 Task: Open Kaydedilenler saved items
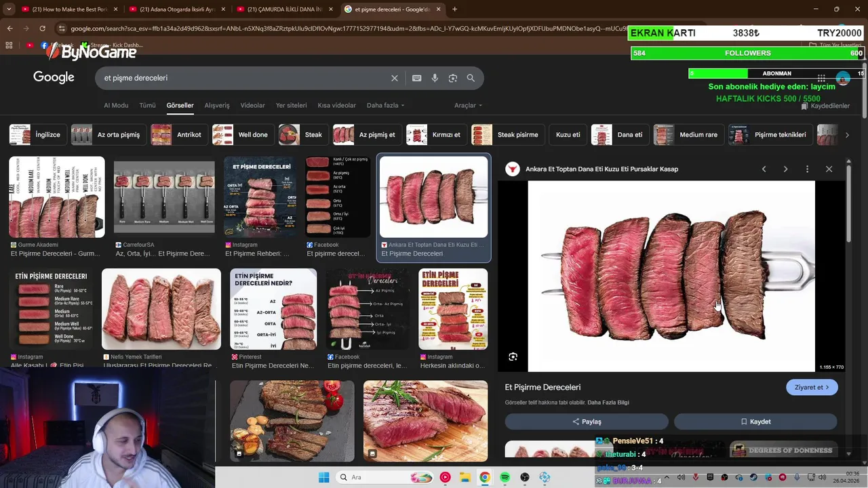(825, 106)
